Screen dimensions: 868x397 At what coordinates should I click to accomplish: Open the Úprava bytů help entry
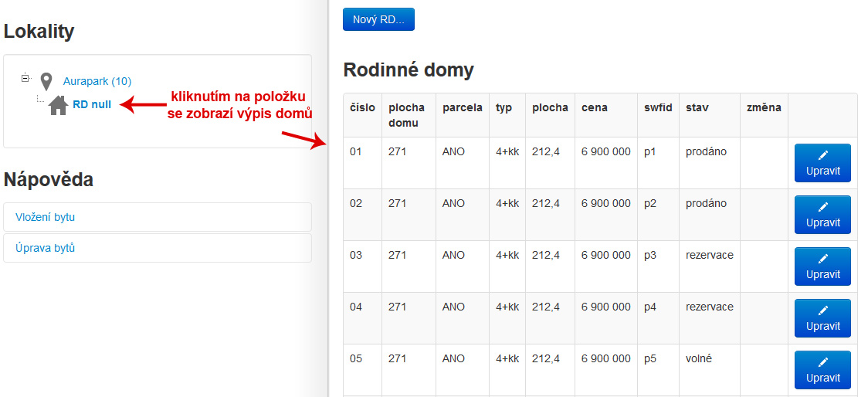(x=45, y=248)
